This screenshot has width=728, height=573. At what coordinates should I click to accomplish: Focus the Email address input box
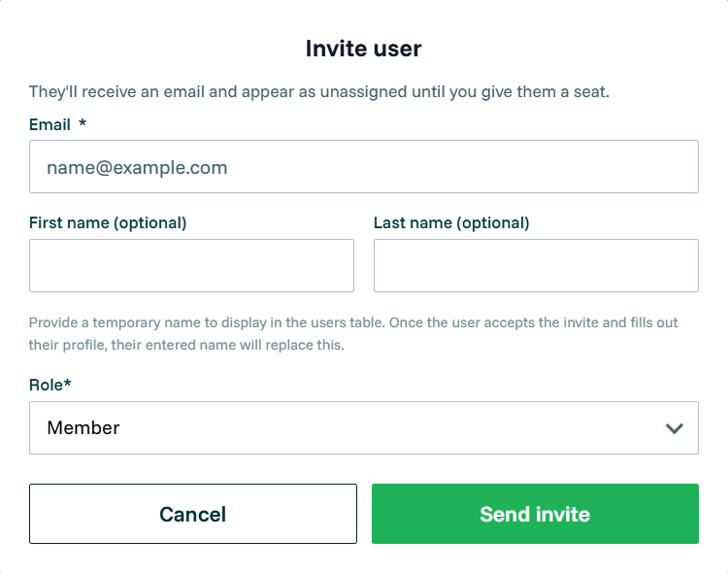click(x=364, y=166)
